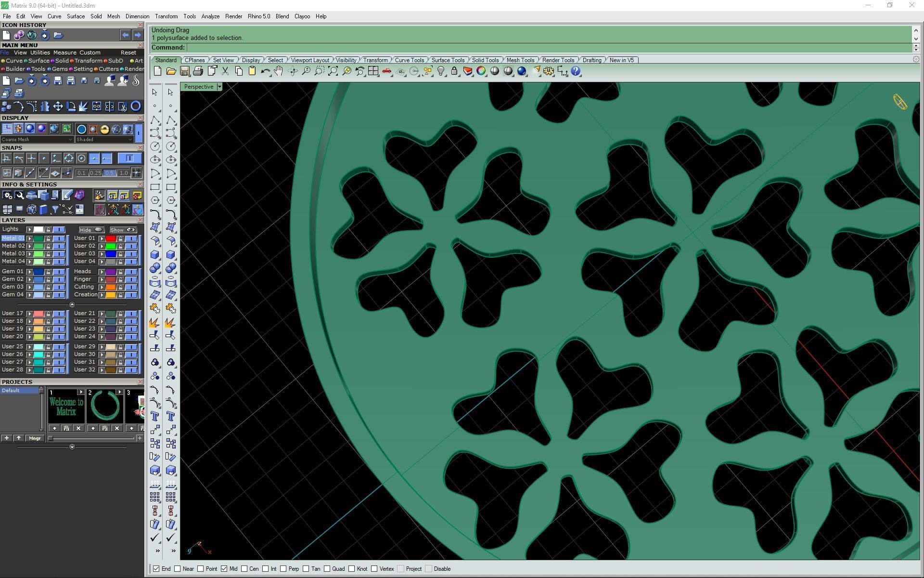
Task: Disable the End osnap checkbox
Action: click(156, 569)
